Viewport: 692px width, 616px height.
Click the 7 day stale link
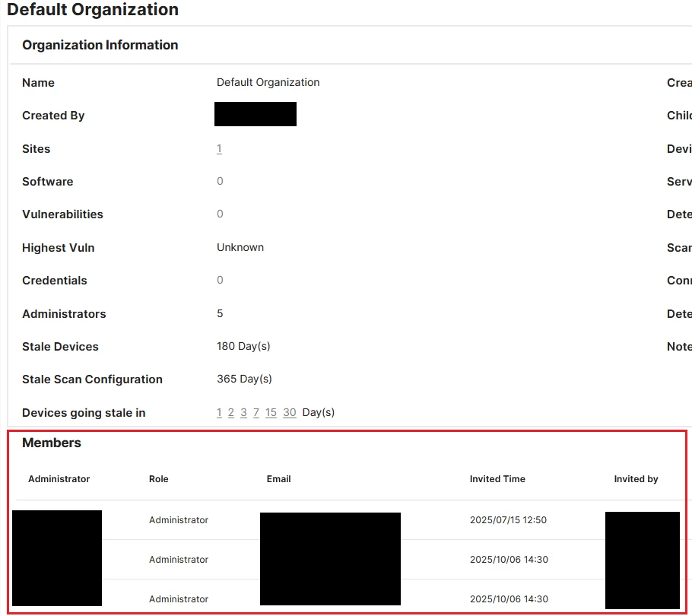(x=256, y=413)
